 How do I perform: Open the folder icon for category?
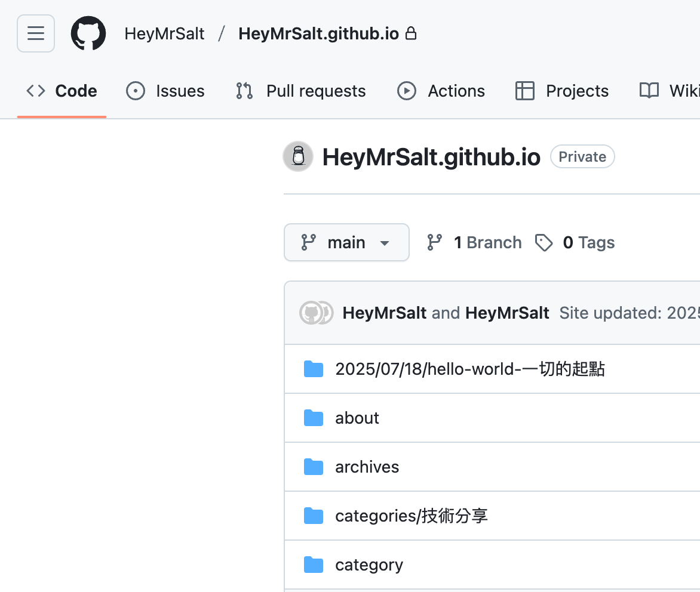tap(314, 565)
